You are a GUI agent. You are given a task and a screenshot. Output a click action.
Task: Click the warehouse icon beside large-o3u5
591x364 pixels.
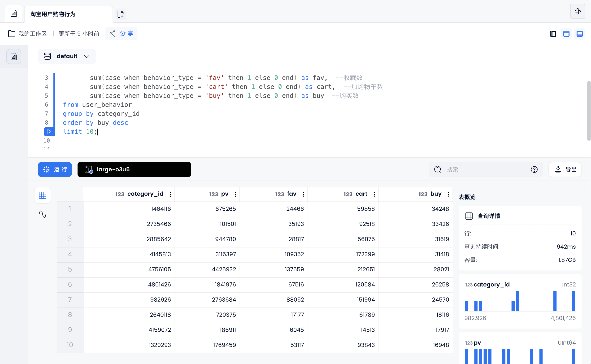pos(89,169)
